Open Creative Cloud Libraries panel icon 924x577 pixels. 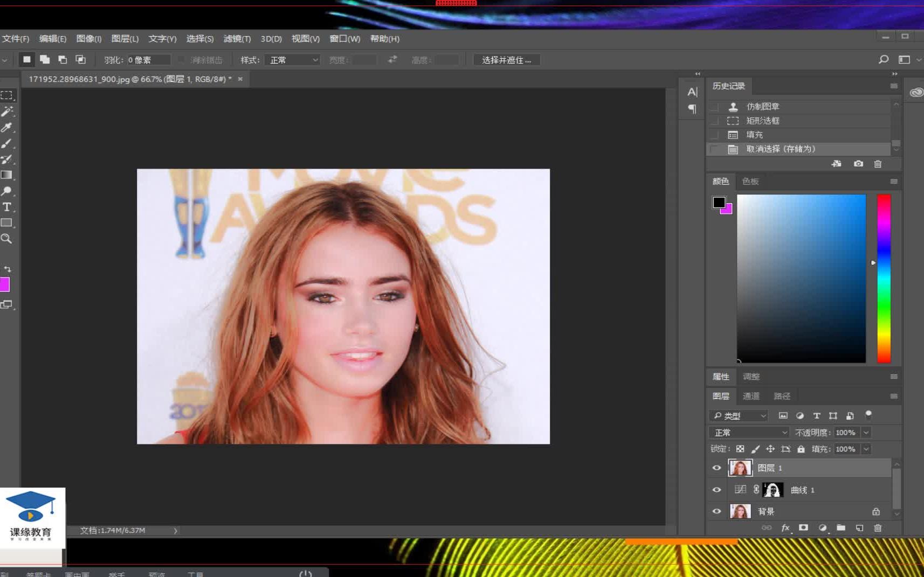[x=916, y=93]
